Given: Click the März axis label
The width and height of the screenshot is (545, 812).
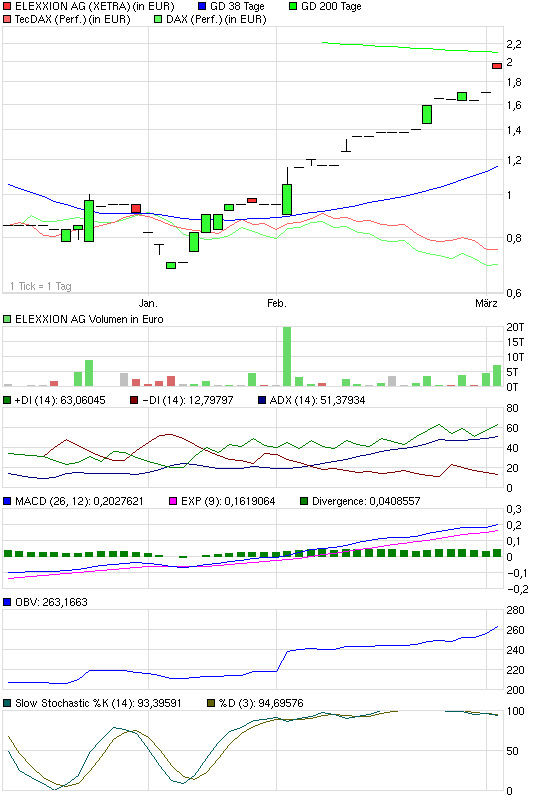Looking at the screenshot, I should [x=486, y=303].
